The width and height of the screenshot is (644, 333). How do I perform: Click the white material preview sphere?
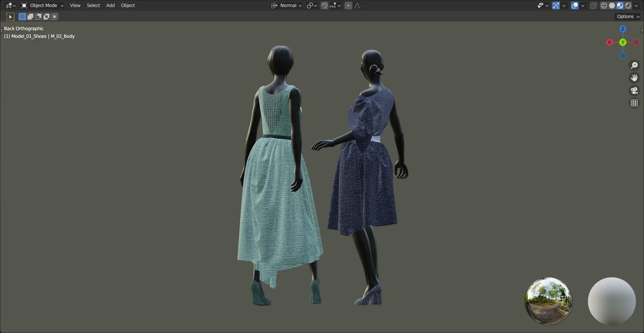[x=612, y=301]
